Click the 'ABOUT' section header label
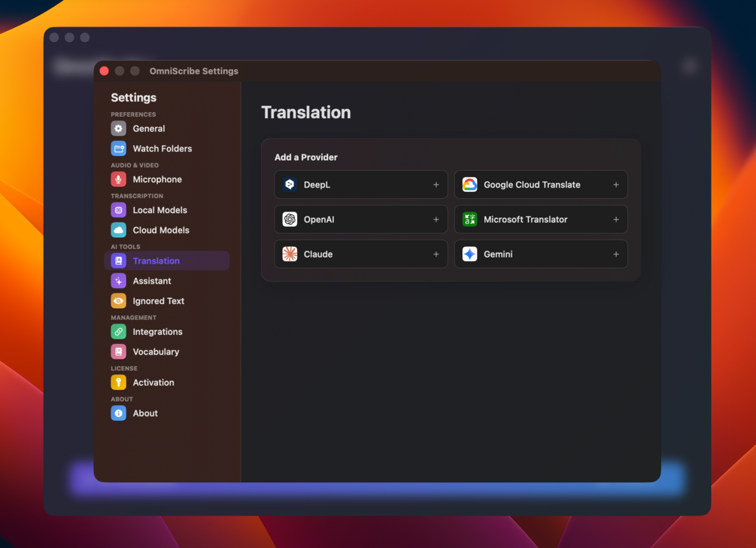 pos(122,400)
